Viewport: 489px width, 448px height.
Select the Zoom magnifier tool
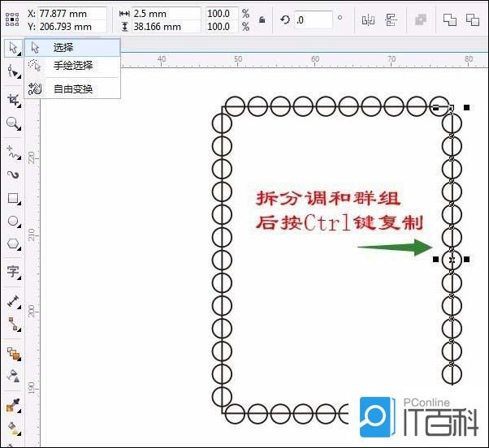[13, 123]
